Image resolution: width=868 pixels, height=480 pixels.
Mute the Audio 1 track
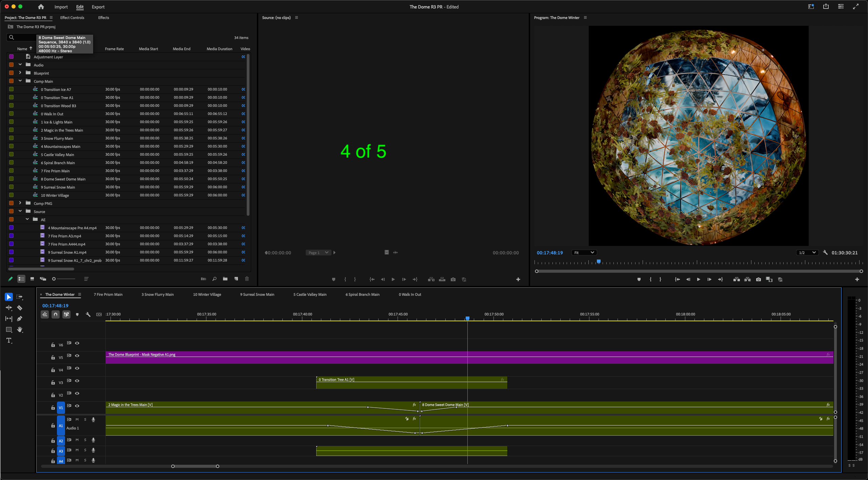point(77,419)
